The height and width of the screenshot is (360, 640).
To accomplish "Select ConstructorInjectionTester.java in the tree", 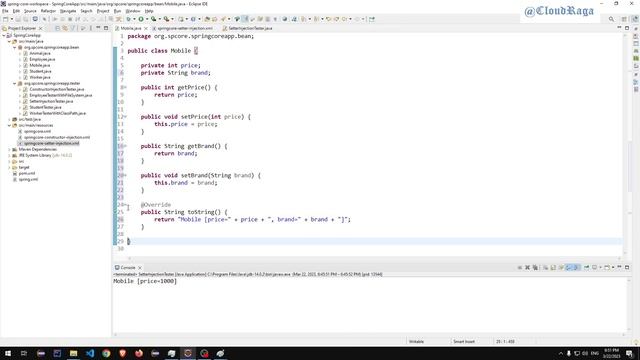I will (x=57, y=89).
